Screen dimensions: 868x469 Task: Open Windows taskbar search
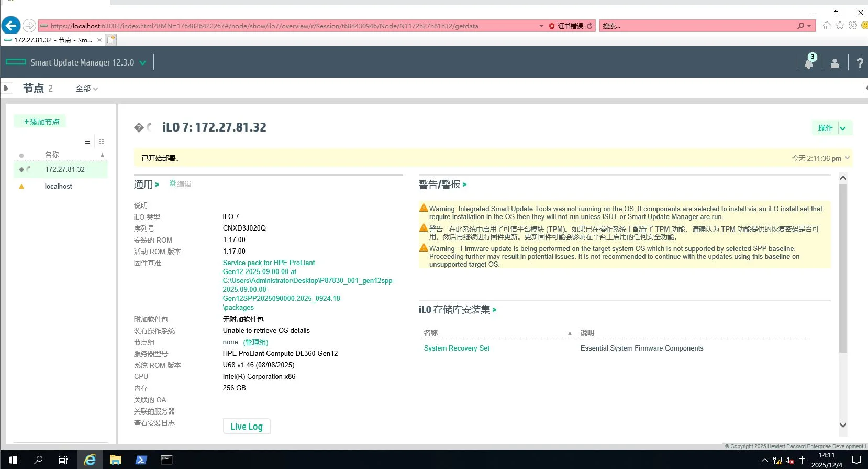(38, 460)
